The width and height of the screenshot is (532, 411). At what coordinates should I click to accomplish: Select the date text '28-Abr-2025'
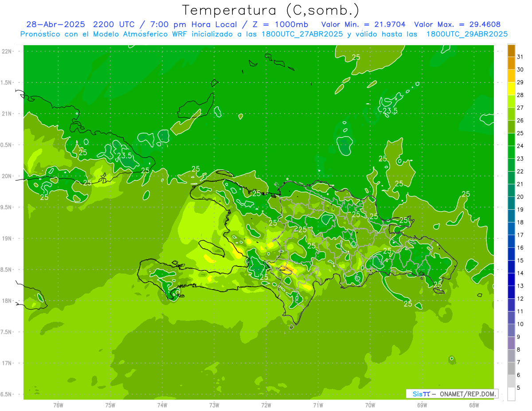point(55,25)
